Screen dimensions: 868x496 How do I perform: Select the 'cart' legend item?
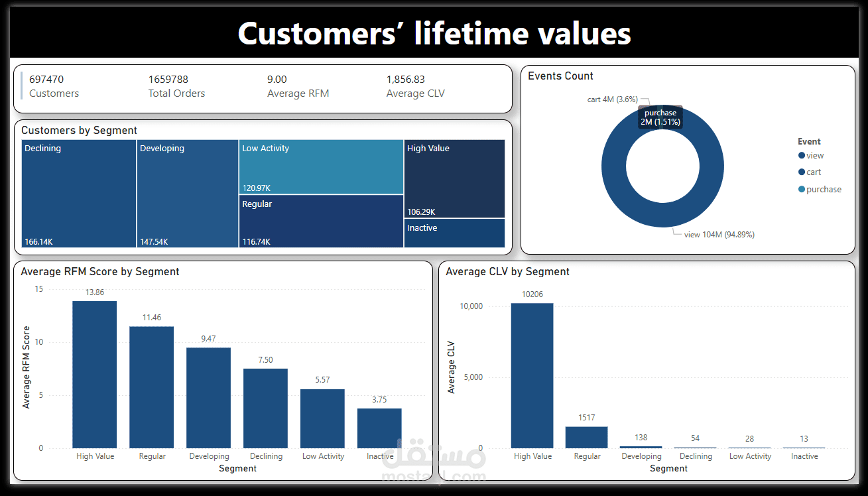(x=812, y=172)
